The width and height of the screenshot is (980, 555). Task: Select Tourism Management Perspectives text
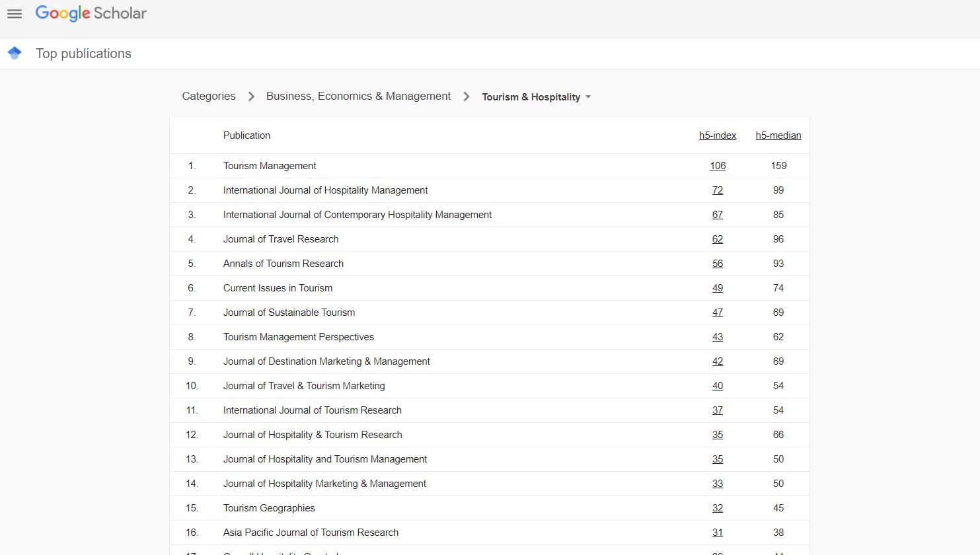[x=299, y=337]
